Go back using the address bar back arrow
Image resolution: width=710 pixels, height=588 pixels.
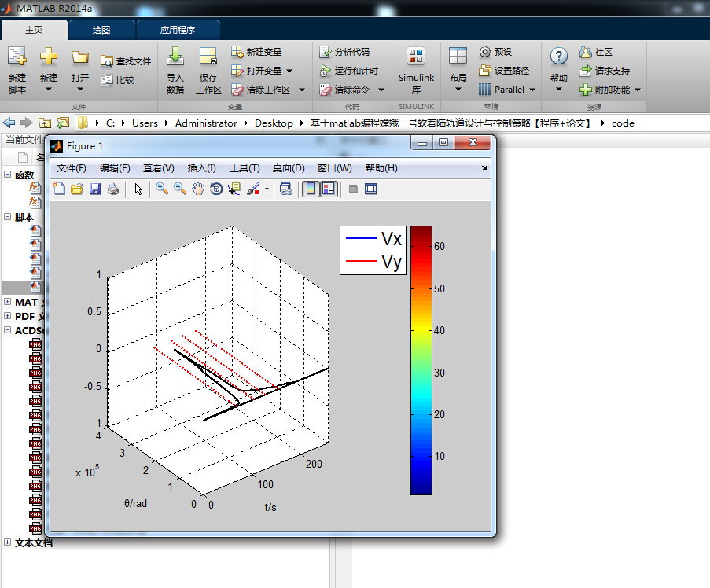(x=9, y=123)
